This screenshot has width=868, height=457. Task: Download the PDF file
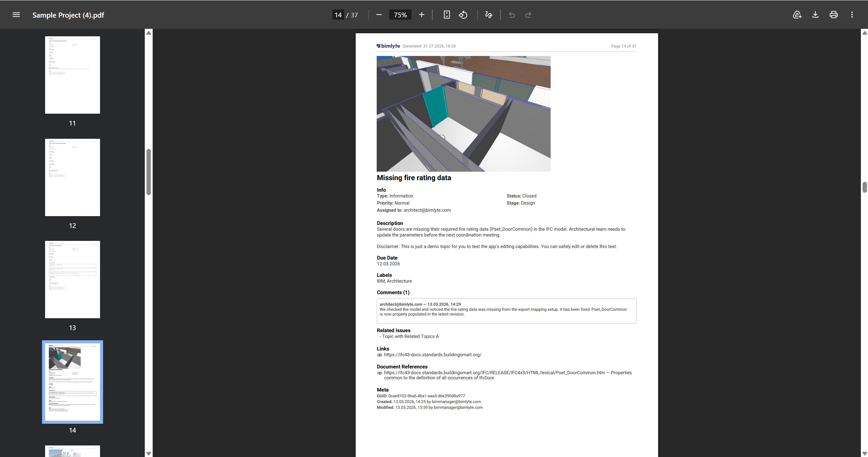(x=815, y=15)
